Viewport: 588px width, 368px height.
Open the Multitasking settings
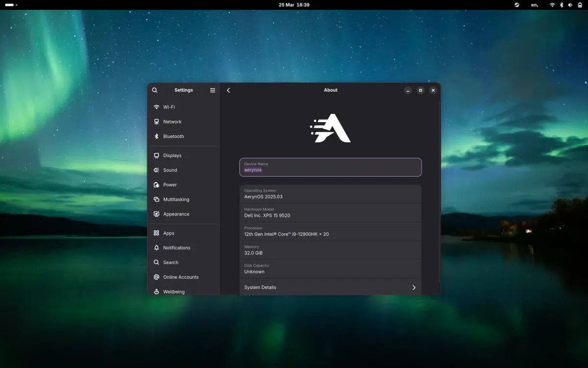point(176,199)
